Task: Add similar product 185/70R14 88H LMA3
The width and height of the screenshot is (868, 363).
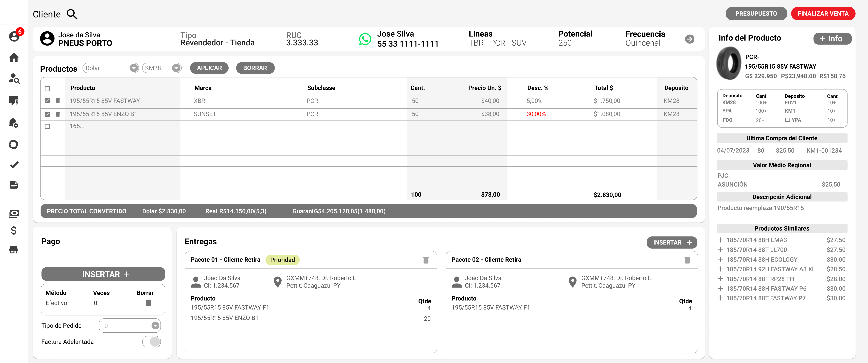Action: [720, 240]
